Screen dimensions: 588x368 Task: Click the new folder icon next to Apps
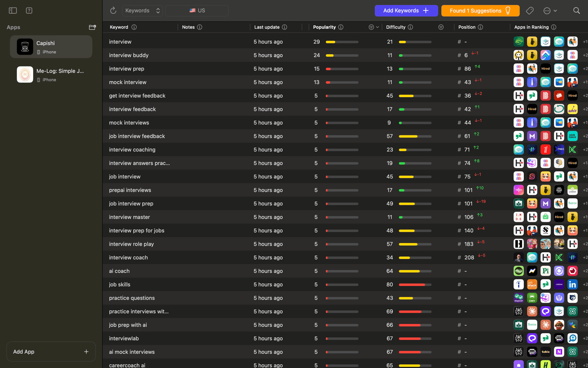[92, 27]
